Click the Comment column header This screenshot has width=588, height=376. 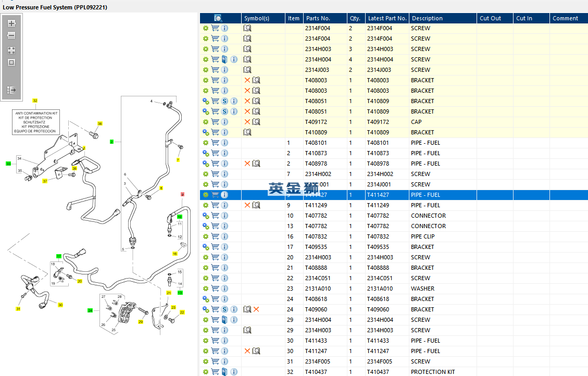pyautogui.click(x=569, y=18)
